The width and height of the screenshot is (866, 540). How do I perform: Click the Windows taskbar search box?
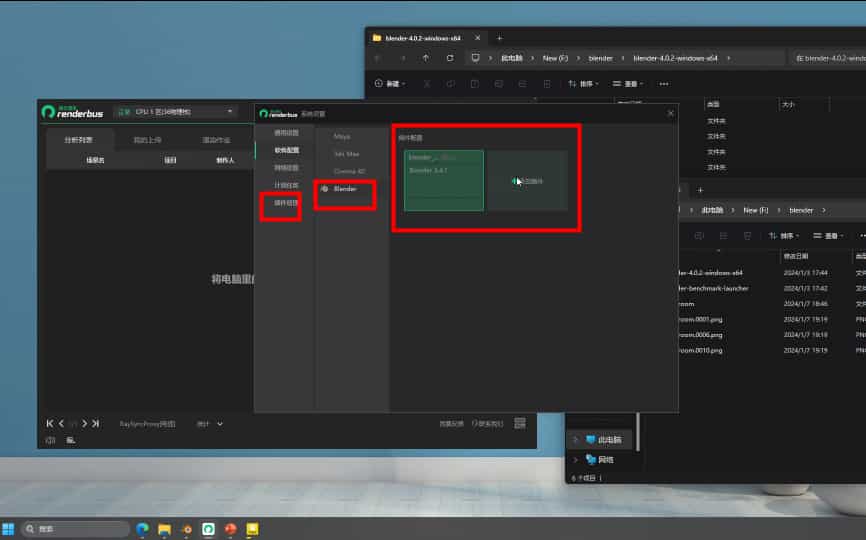tap(75, 529)
